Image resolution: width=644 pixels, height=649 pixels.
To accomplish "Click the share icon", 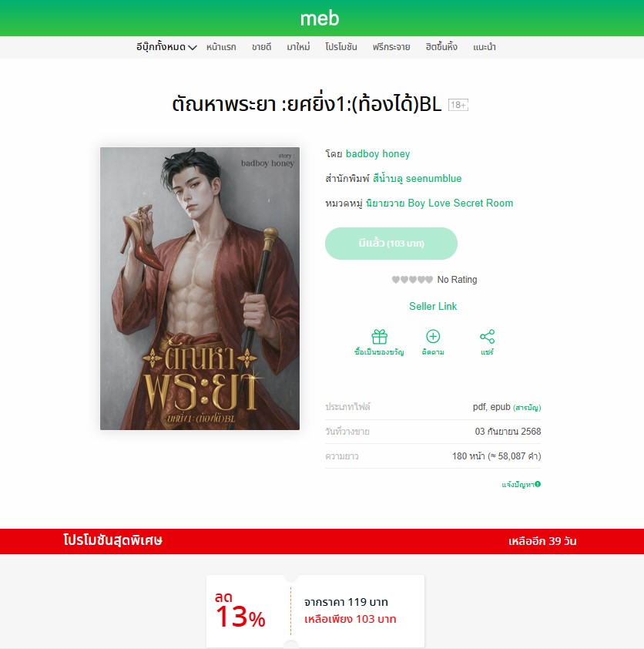I will [488, 337].
